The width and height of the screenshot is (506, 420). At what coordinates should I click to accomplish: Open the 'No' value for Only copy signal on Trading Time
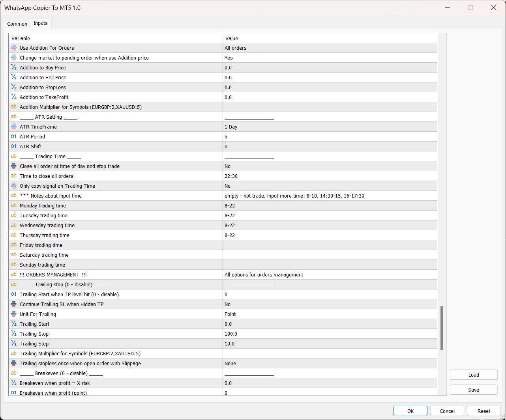point(330,186)
